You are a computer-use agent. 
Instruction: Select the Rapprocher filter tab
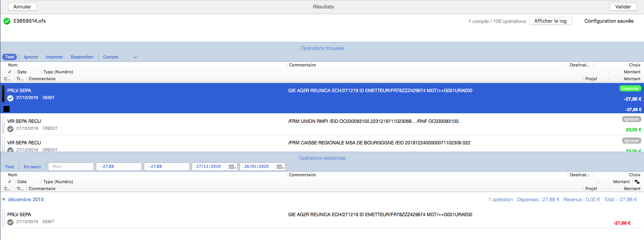(x=82, y=57)
